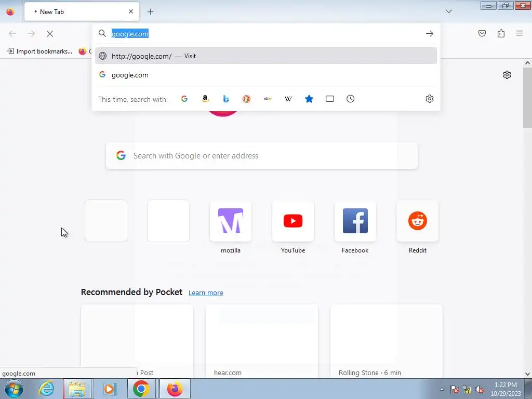
Task: Open Google Chrome from taskbar
Action: click(x=141, y=389)
